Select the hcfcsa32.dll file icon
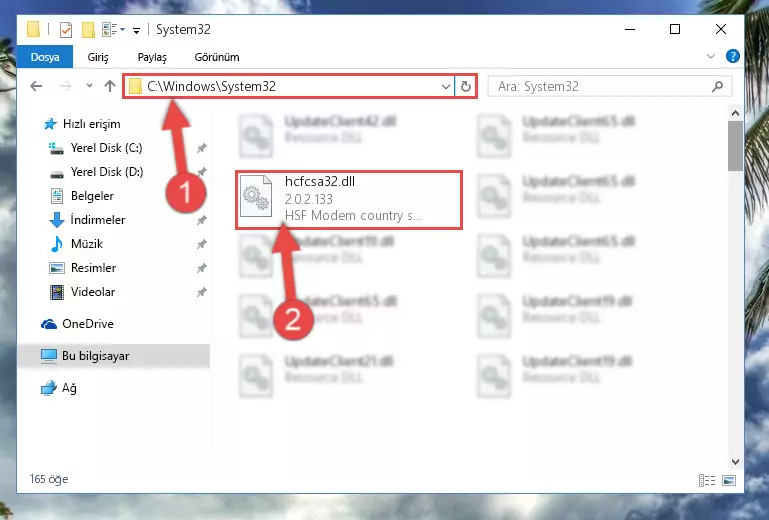This screenshot has width=769, height=520. (256, 196)
